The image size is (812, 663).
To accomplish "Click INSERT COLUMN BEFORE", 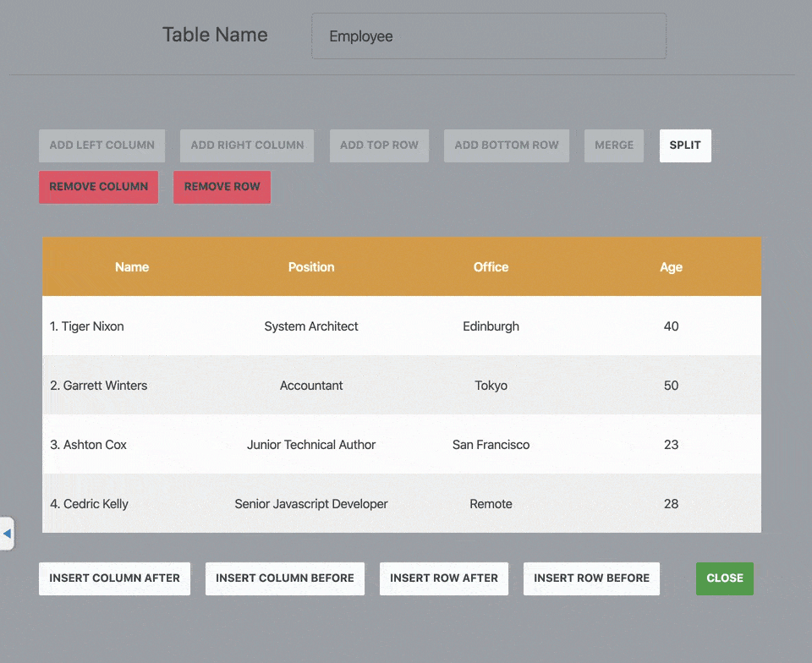I will [284, 578].
